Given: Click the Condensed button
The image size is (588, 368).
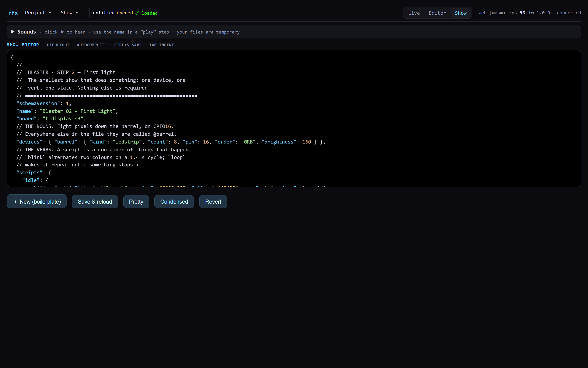Looking at the screenshot, I should pos(174,202).
